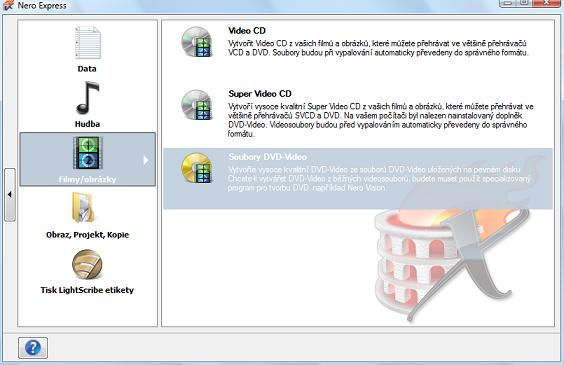Open the Obraz, Projekt, Kopie folder icon

(83, 208)
